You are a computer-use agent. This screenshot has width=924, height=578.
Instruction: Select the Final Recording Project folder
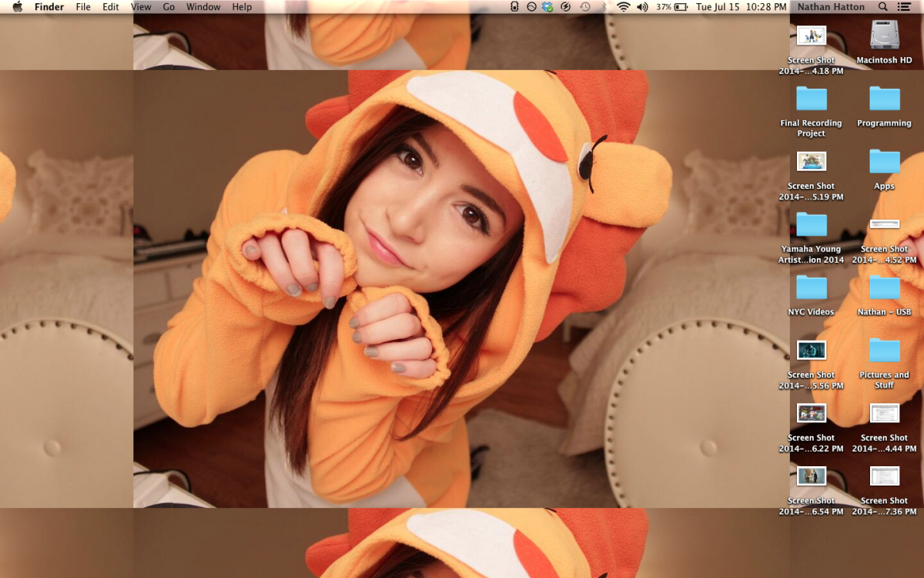pyautogui.click(x=811, y=99)
